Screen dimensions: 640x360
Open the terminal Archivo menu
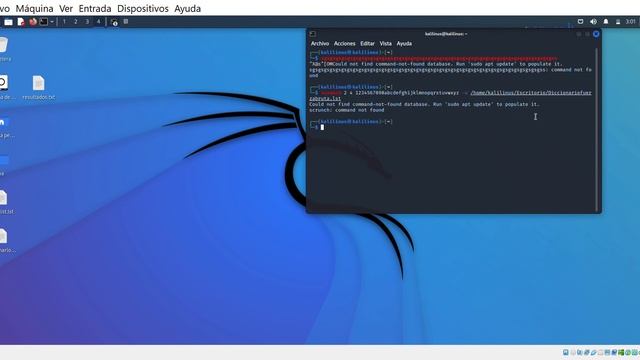320,43
